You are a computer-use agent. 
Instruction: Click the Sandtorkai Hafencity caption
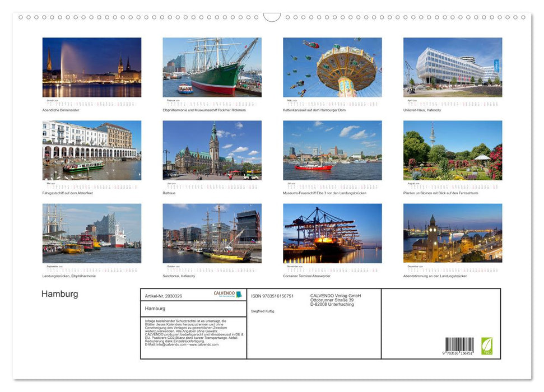[178, 276]
